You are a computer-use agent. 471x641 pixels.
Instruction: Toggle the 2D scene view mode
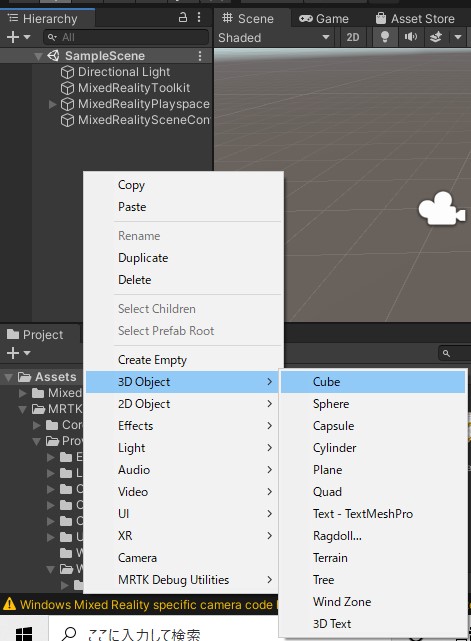pyautogui.click(x=352, y=38)
